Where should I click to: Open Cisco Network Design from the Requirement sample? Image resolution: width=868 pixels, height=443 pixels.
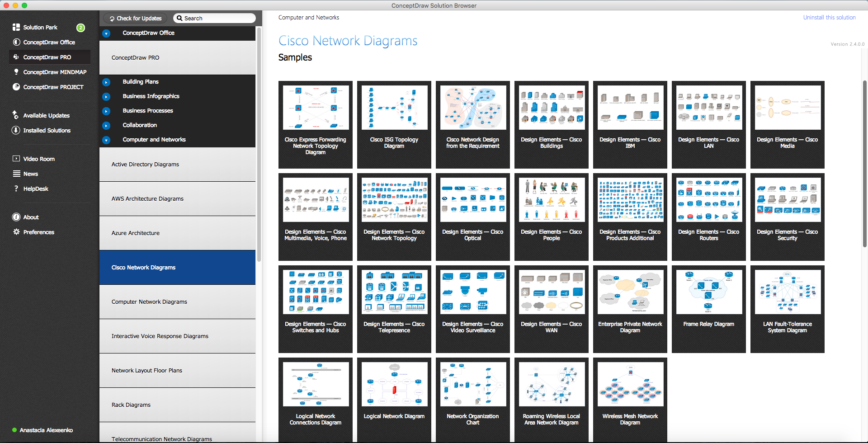[473, 125]
